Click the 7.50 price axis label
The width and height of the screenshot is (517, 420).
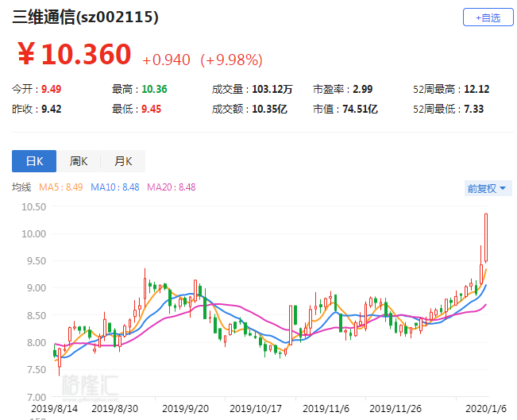[37, 369]
